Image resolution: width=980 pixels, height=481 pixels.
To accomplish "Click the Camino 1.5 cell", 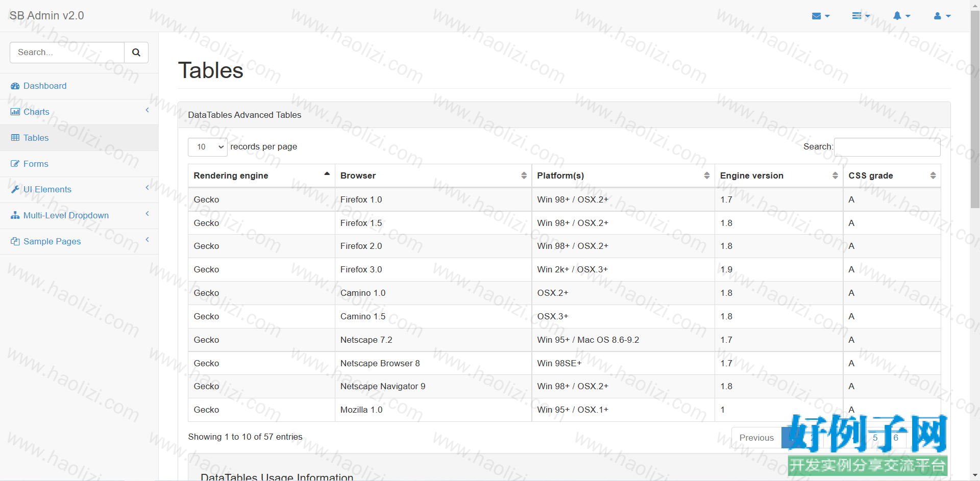I will pyautogui.click(x=433, y=317).
